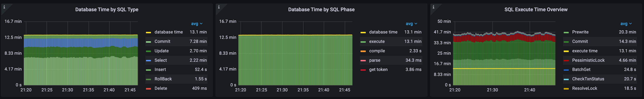This screenshot has height=99, width=644.
Task: Toggle the Select series in SQL Type legend
Action: (x=161, y=60)
